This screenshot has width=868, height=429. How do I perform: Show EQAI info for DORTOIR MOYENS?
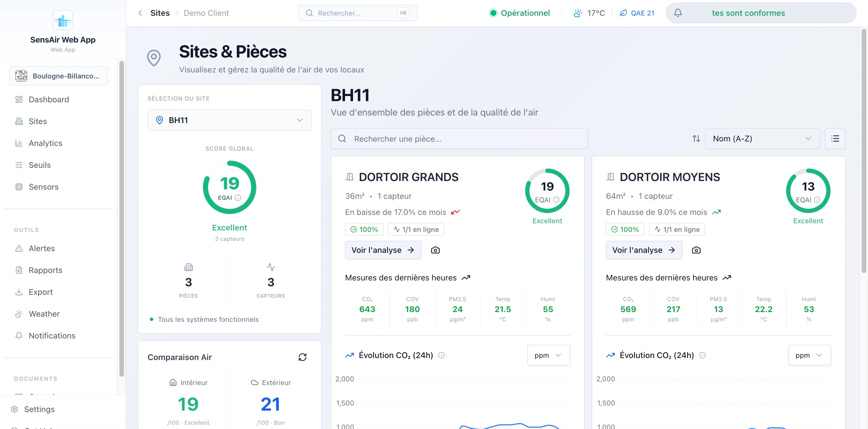click(817, 200)
